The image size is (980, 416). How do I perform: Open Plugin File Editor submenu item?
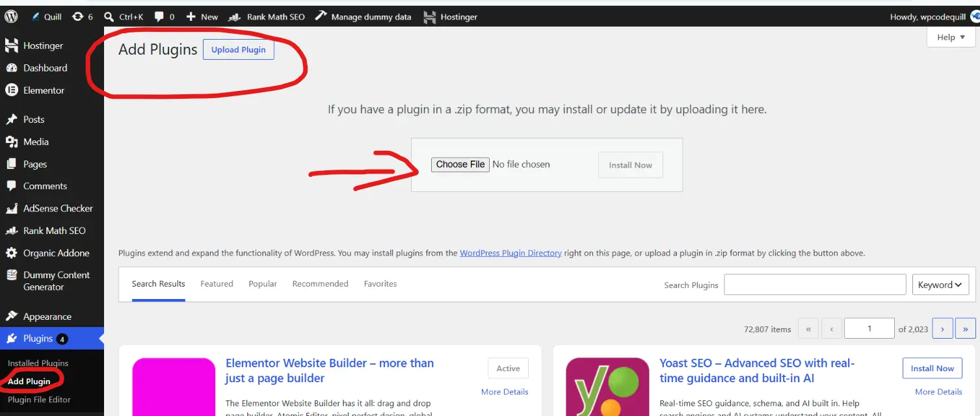point(39,400)
